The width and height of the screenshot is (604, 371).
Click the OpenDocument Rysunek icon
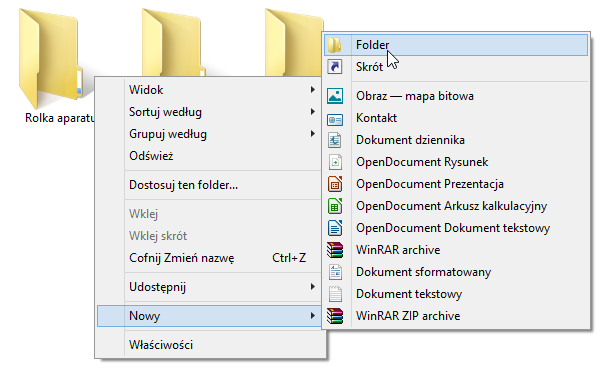335,162
